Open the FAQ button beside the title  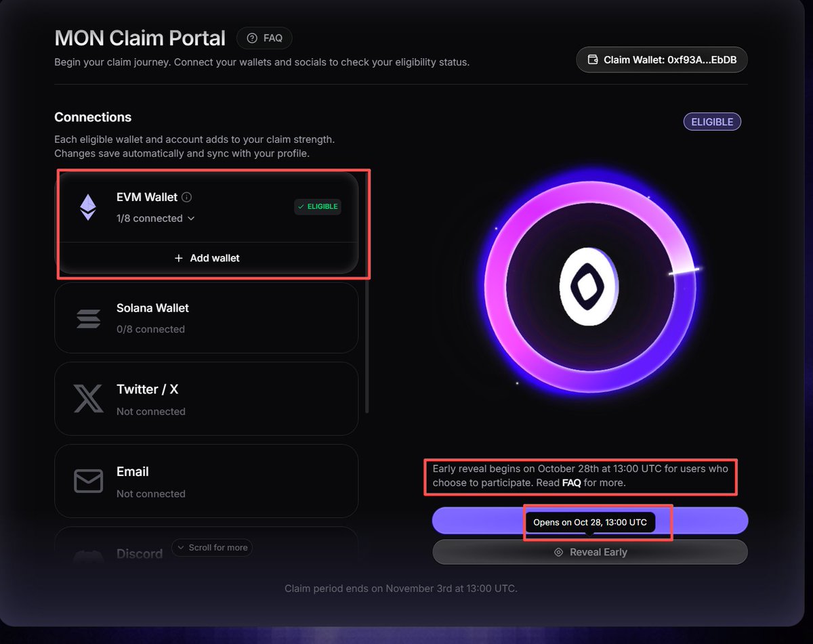(264, 38)
